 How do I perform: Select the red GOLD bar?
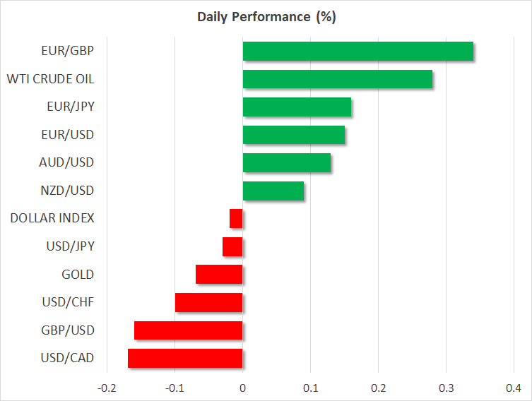pyautogui.click(x=219, y=274)
